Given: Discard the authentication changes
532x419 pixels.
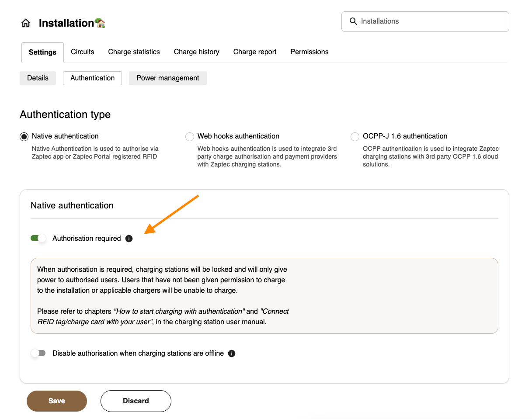Looking at the screenshot, I should point(136,401).
